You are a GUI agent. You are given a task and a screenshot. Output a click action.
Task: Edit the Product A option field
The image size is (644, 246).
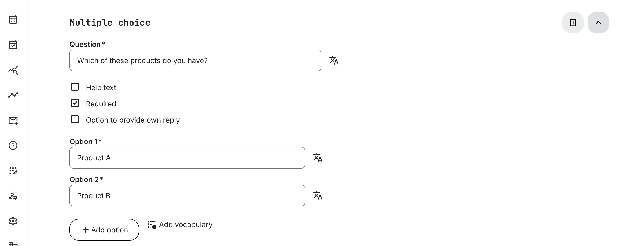pos(187,158)
